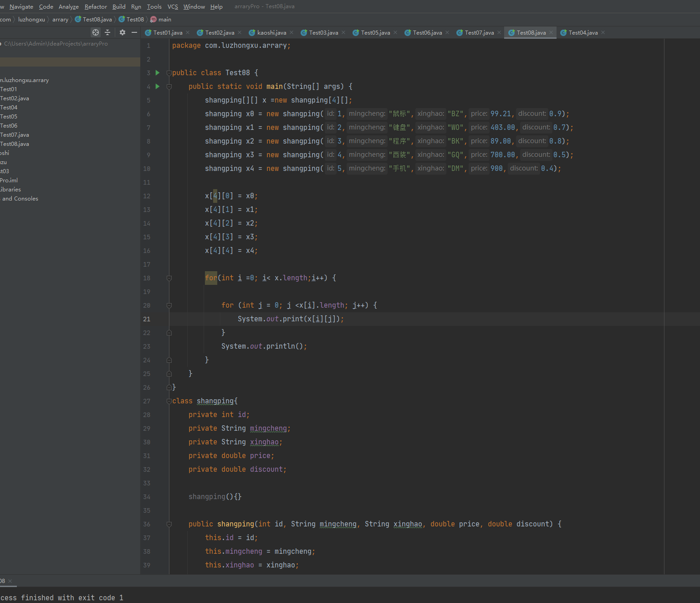Open the Run menu
Viewport: 700px width, 603px height.
click(136, 6)
